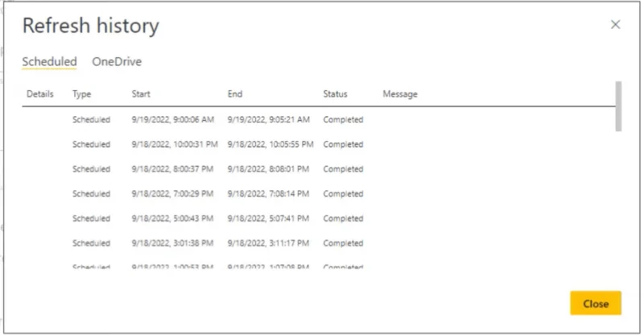Click Completed status for 10:00:31 PM refresh
644x336 pixels.
343,144
